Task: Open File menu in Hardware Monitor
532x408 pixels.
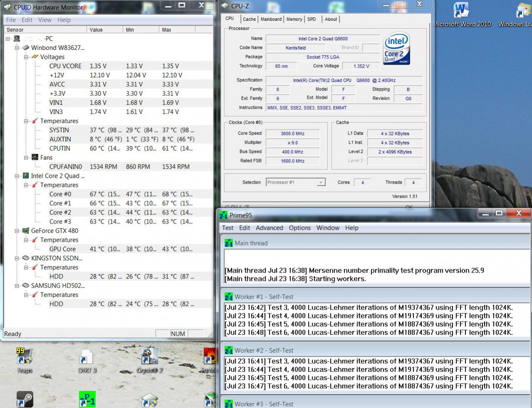Action: click(11, 20)
